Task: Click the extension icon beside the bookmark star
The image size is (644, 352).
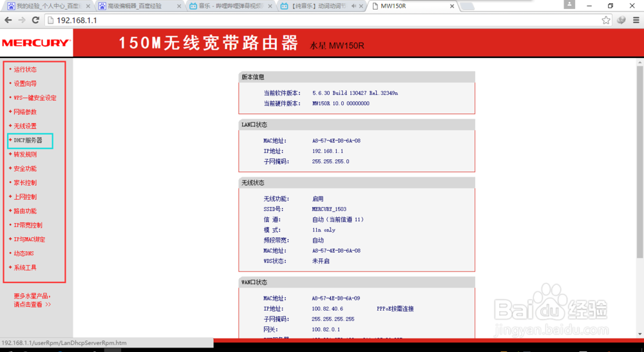Action: 621,20
